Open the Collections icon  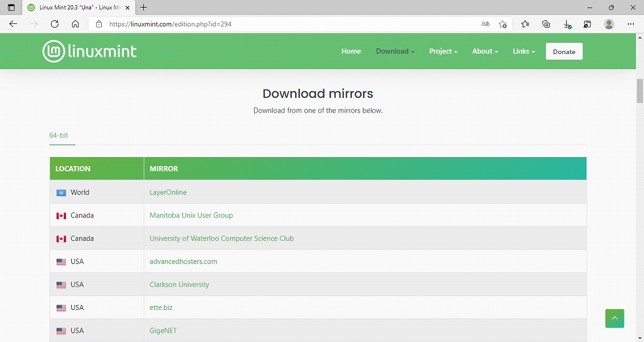pos(546,24)
